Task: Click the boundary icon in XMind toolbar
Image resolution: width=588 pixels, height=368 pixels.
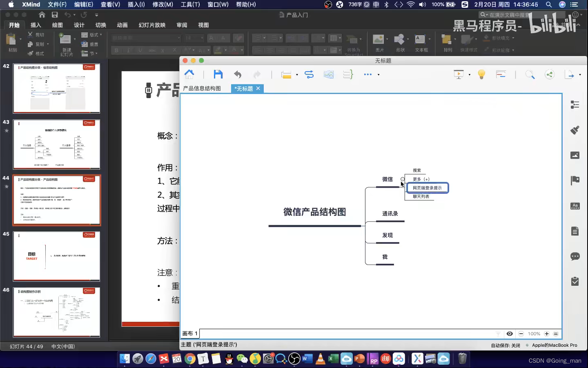Action: coord(329,74)
